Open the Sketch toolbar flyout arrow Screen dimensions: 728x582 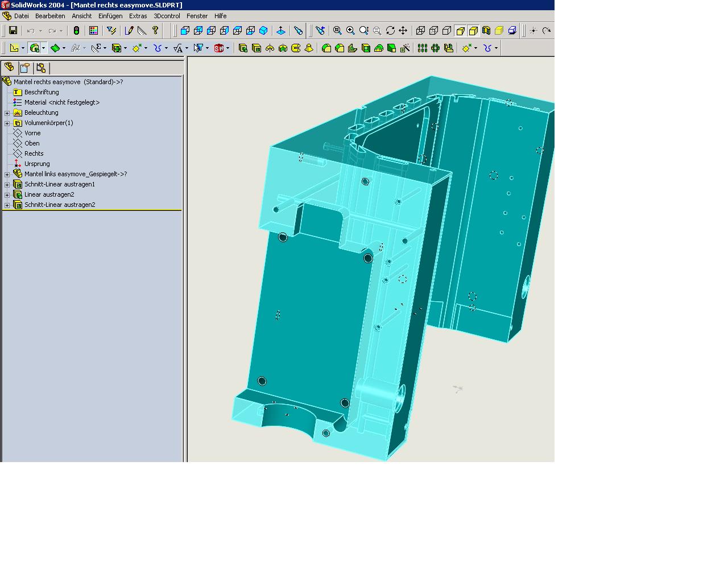click(23, 48)
